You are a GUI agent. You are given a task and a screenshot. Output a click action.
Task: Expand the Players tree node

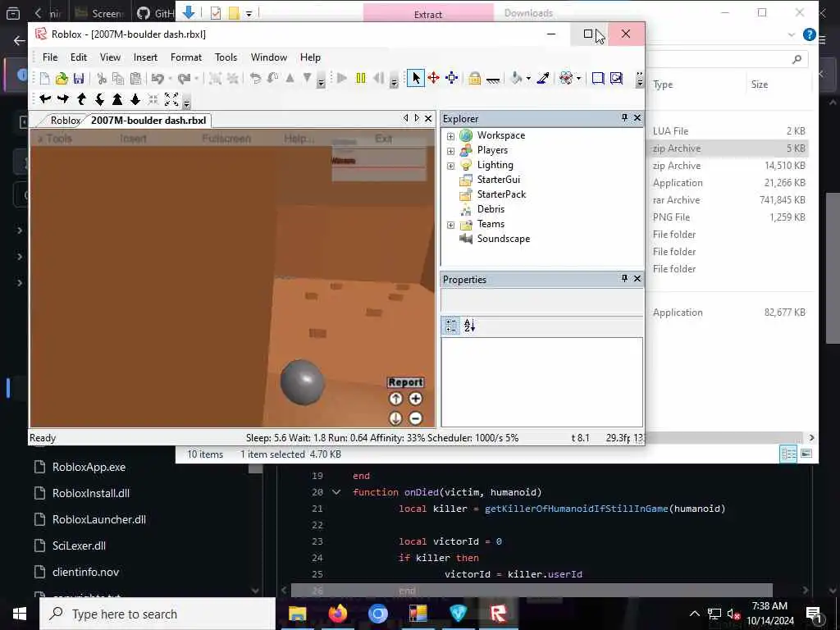coord(450,151)
